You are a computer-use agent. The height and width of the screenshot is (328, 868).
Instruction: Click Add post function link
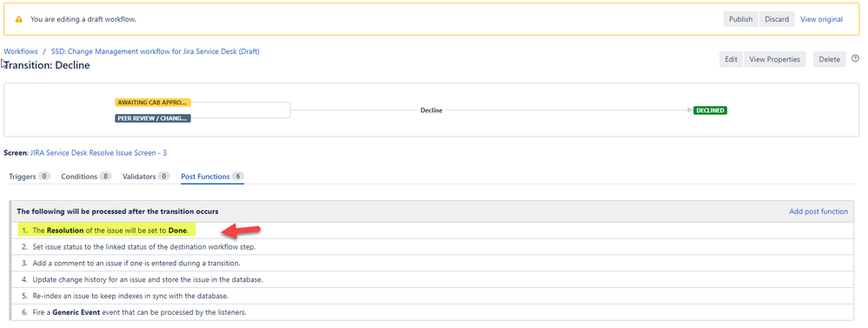pyautogui.click(x=818, y=211)
